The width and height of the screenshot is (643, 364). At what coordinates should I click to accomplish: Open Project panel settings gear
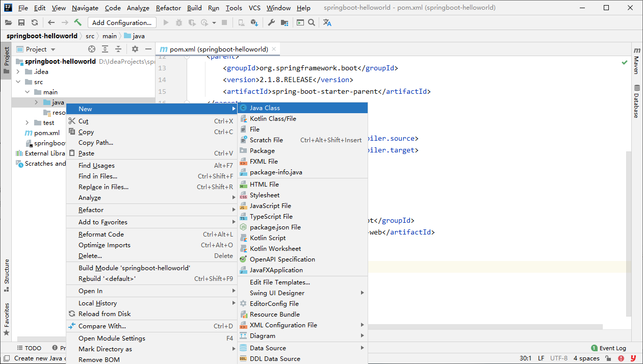(135, 49)
